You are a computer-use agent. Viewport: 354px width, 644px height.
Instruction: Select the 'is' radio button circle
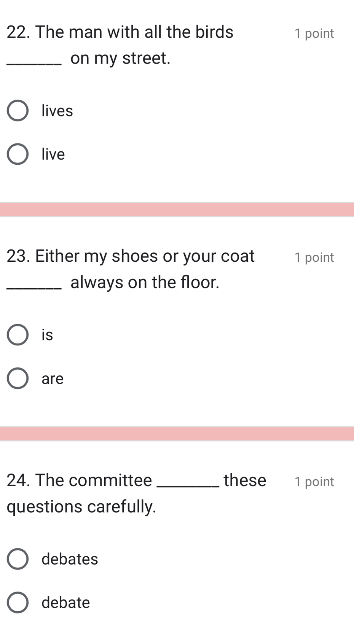tap(18, 335)
